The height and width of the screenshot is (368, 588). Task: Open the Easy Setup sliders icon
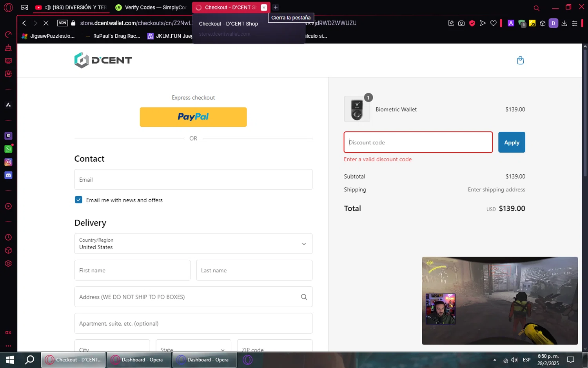575,23
